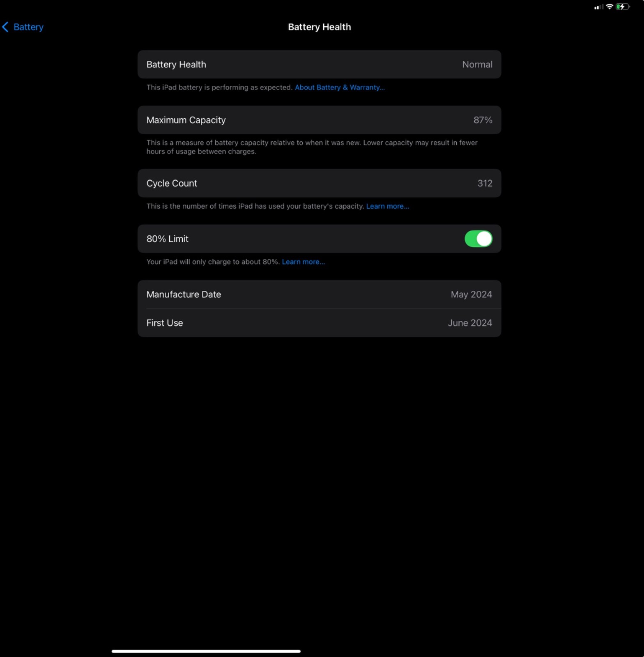The image size is (644, 657).
Task: Tap the home indicator bar
Action: pos(206,651)
